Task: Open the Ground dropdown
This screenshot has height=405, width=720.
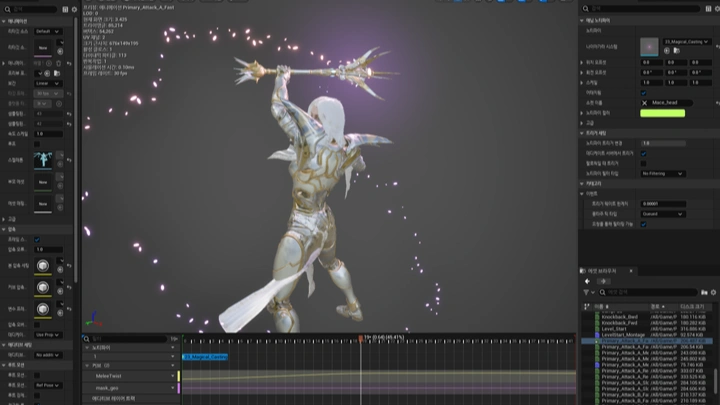Action: [663, 213]
